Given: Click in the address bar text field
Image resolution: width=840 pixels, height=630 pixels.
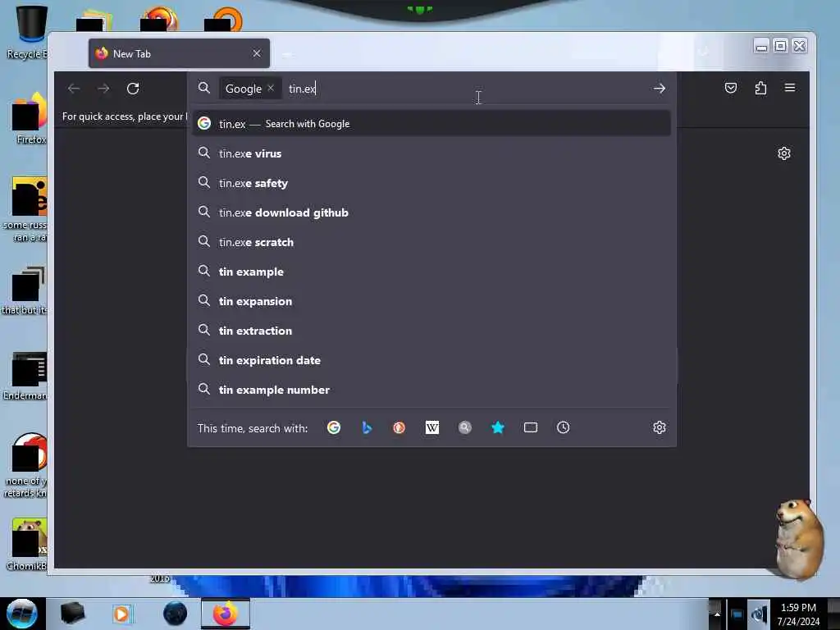Looking at the screenshot, I should pyautogui.click(x=466, y=89).
